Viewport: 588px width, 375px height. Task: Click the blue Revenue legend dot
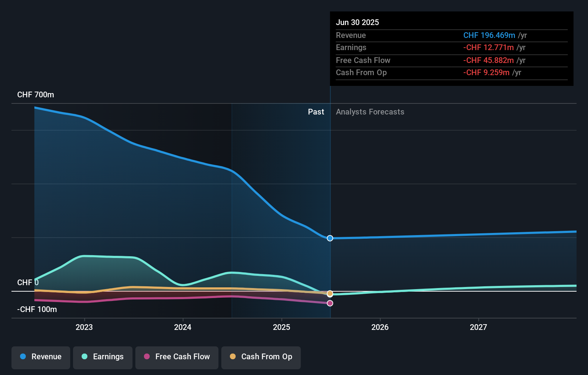pos(23,356)
